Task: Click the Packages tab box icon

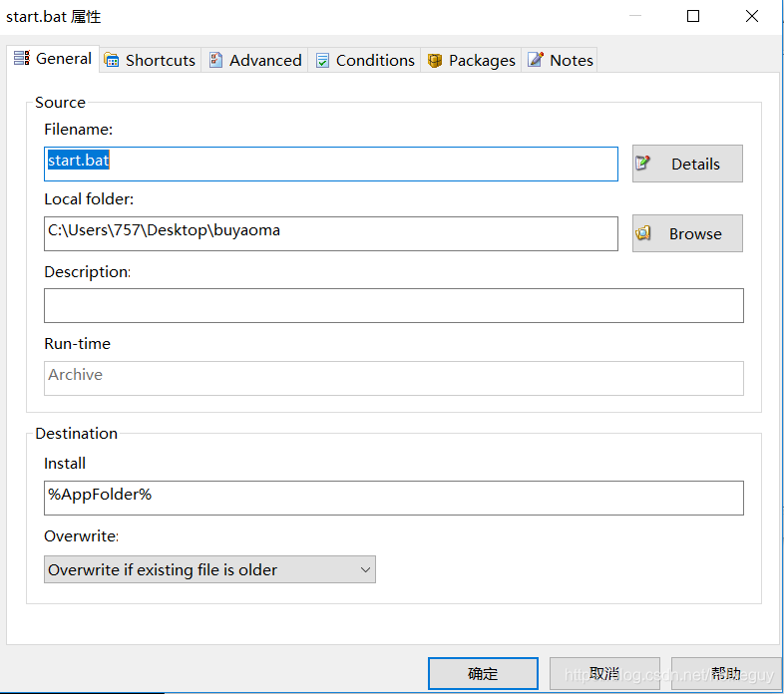Action: (435, 61)
